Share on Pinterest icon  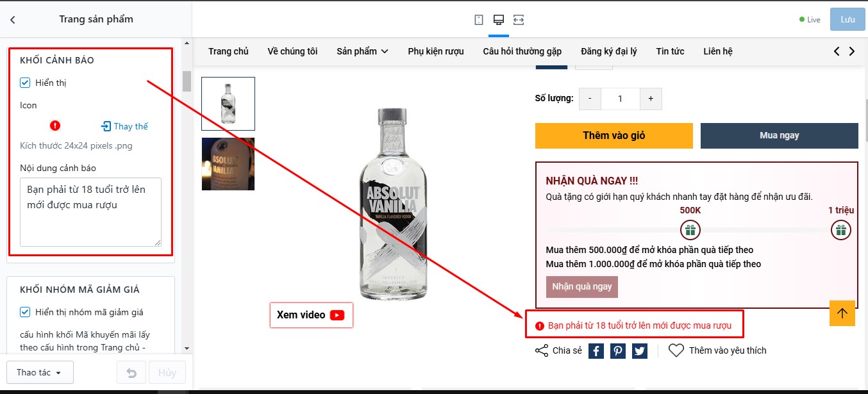(x=617, y=351)
